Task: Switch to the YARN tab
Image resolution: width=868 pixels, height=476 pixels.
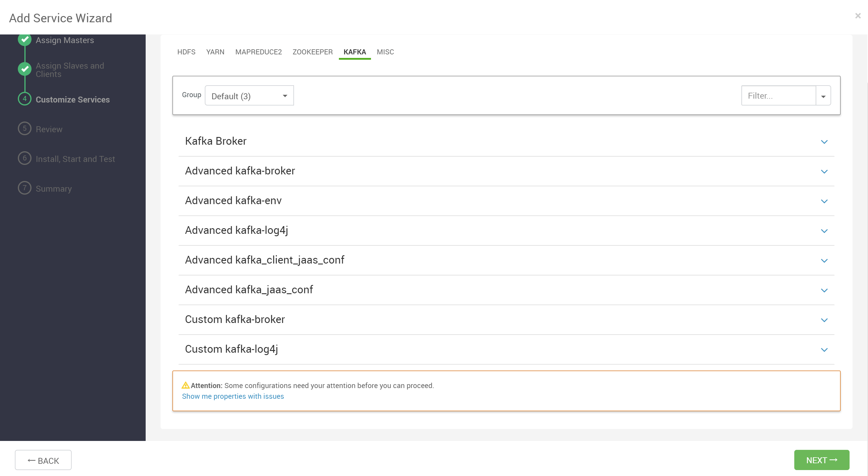Action: (x=215, y=52)
